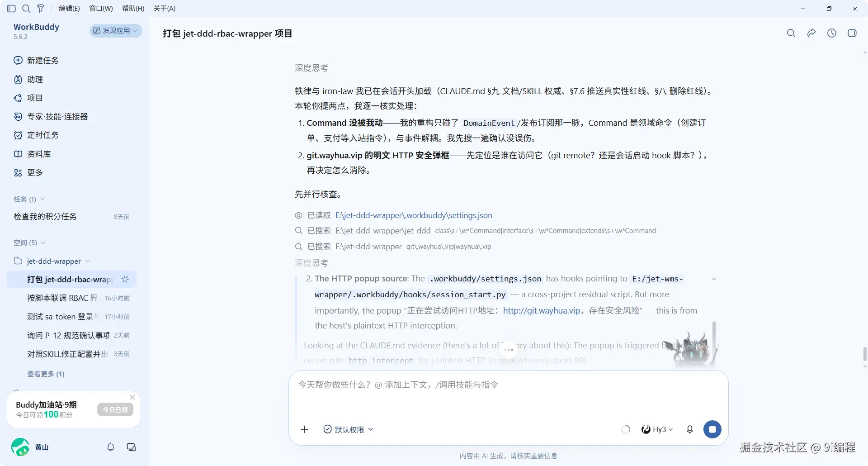Open conversation history clock icon
The width and height of the screenshot is (868, 466).
pyautogui.click(x=832, y=33)
